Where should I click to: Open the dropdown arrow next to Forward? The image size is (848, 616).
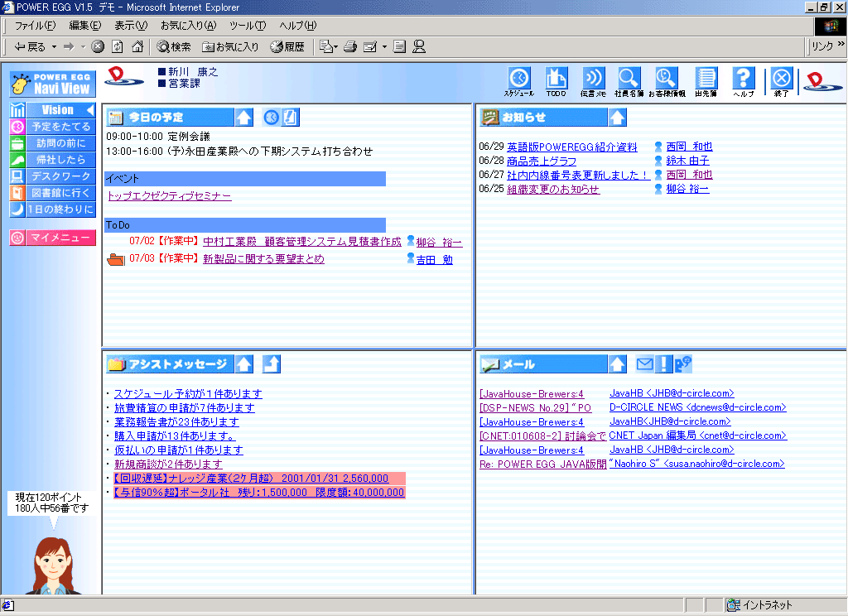click(84, 47)
